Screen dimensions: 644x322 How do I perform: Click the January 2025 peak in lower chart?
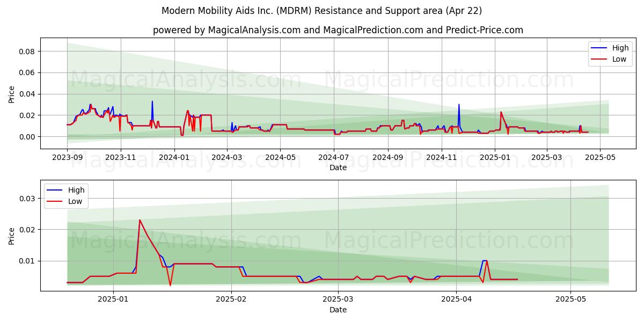140,220
